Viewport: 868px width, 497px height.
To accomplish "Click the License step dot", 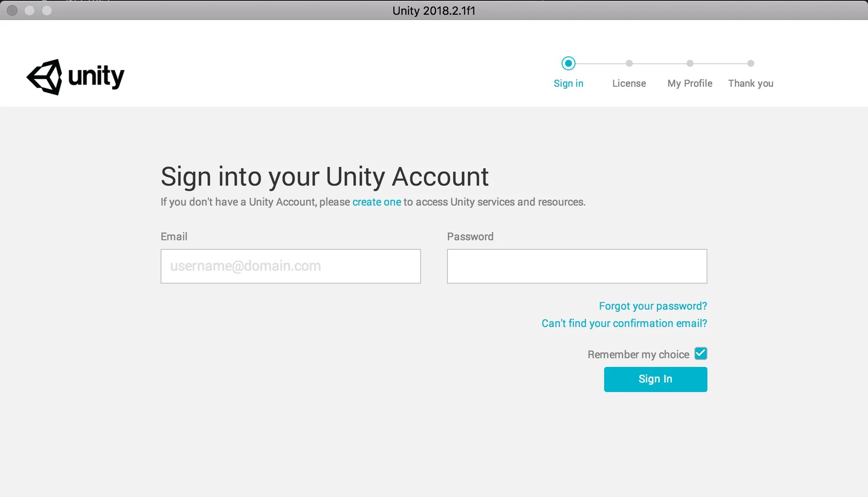I will pyautogui.click(x=629, y=63).
